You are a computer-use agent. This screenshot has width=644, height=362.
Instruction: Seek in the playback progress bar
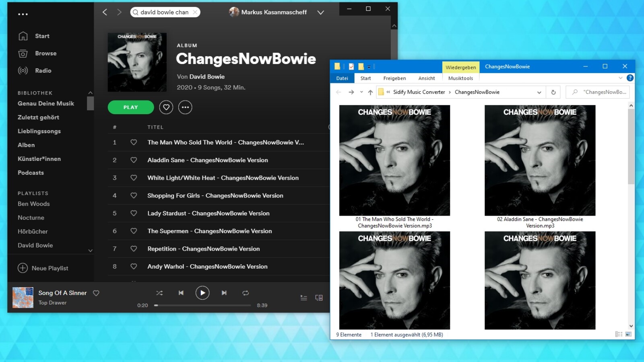pos(202,305)
